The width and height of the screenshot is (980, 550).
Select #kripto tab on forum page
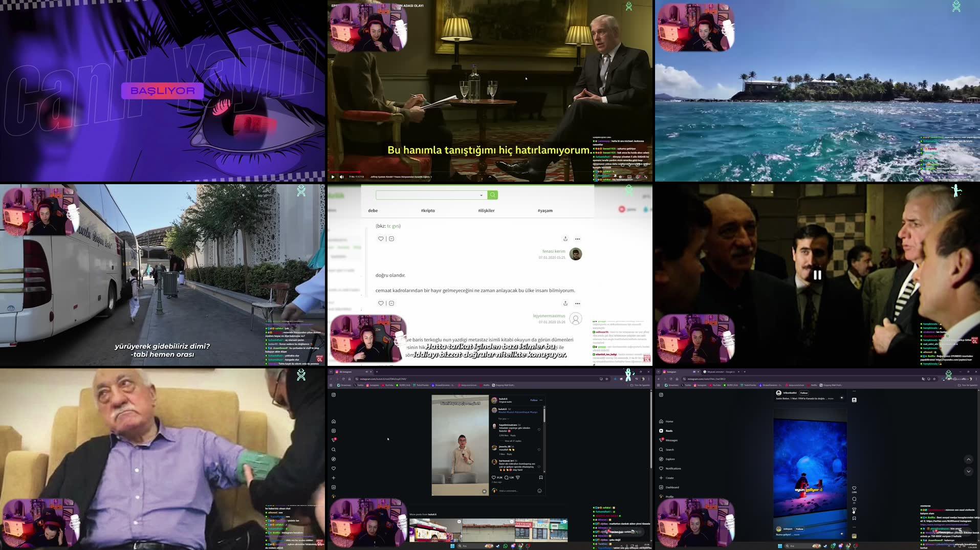428,211
